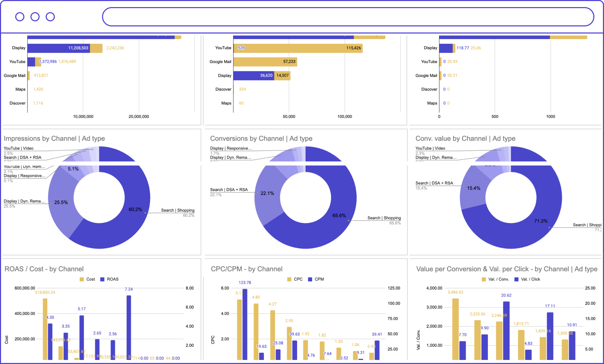Click the first browser window circle icon

point(20,17)
